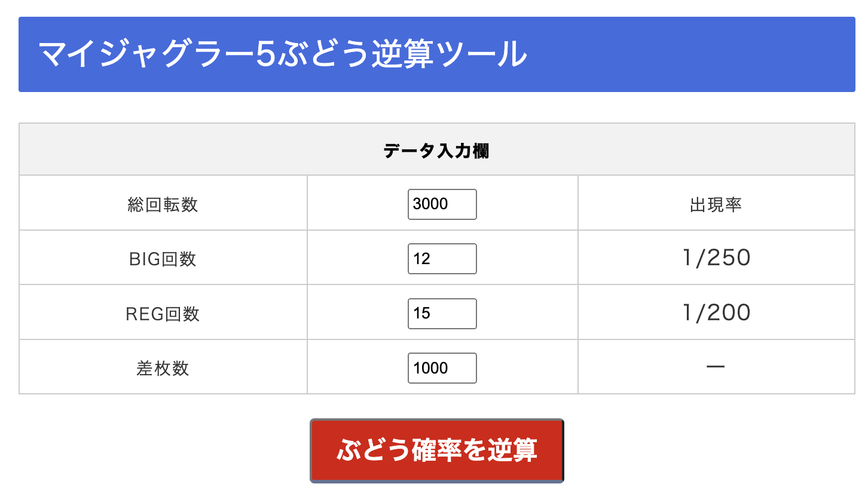
Task: Select the 出現率 column header cell
Action: pos(715,203)
